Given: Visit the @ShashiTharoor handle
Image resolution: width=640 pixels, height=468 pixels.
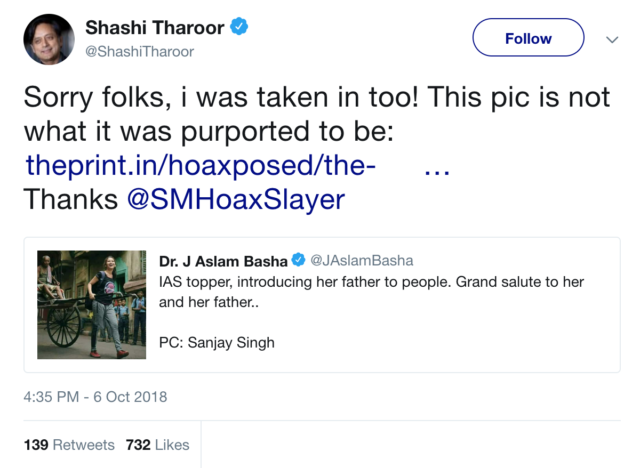Looking at the screenshot, I should [x=139, y=51].
